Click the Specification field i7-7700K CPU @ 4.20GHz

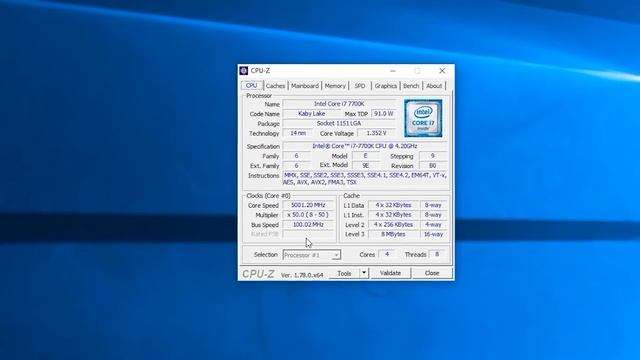pyautogui.click(x=365, y=146)
